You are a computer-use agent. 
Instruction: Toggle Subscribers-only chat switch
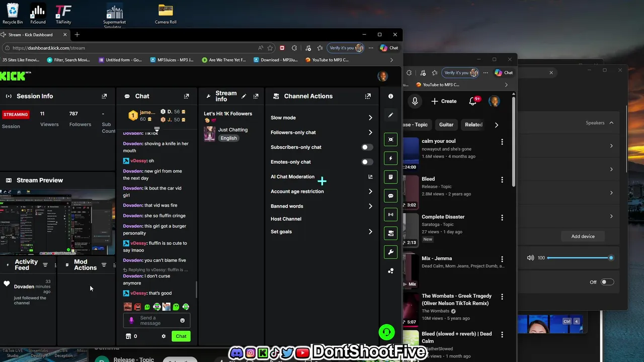click(367, 147)
